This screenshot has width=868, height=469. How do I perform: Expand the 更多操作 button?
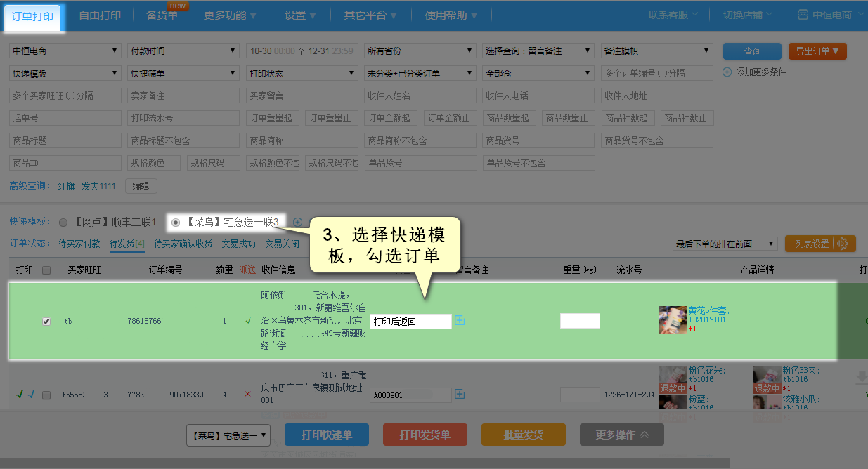pos(622,435)
